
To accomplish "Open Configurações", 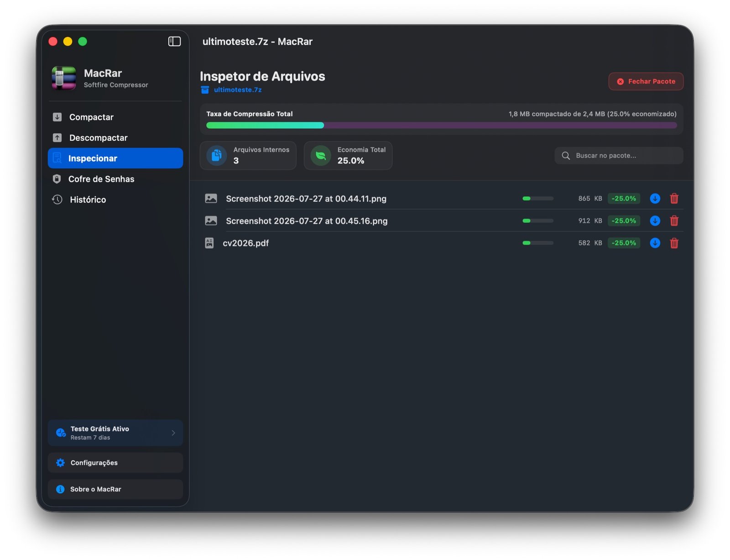I will coord(115,463).
